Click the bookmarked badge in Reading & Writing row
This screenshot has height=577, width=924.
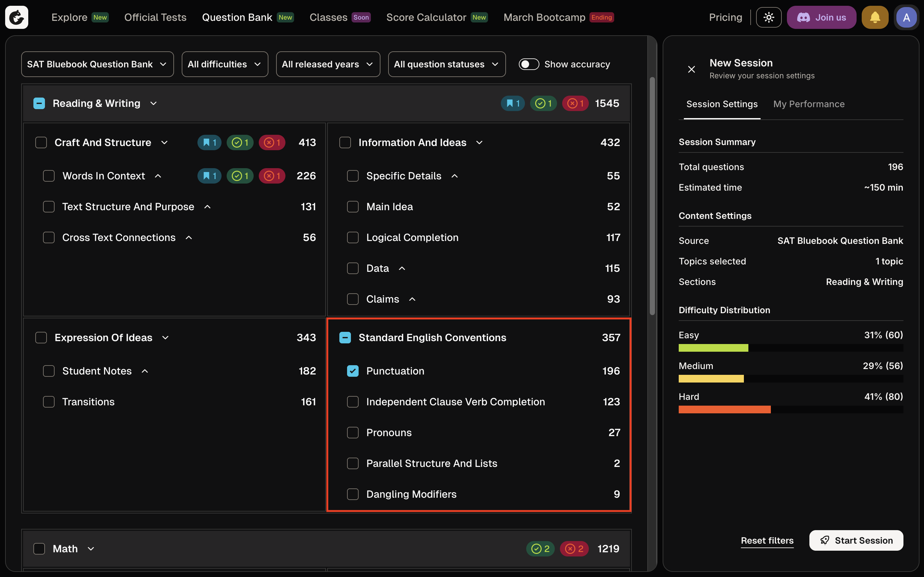click(513, 103)
